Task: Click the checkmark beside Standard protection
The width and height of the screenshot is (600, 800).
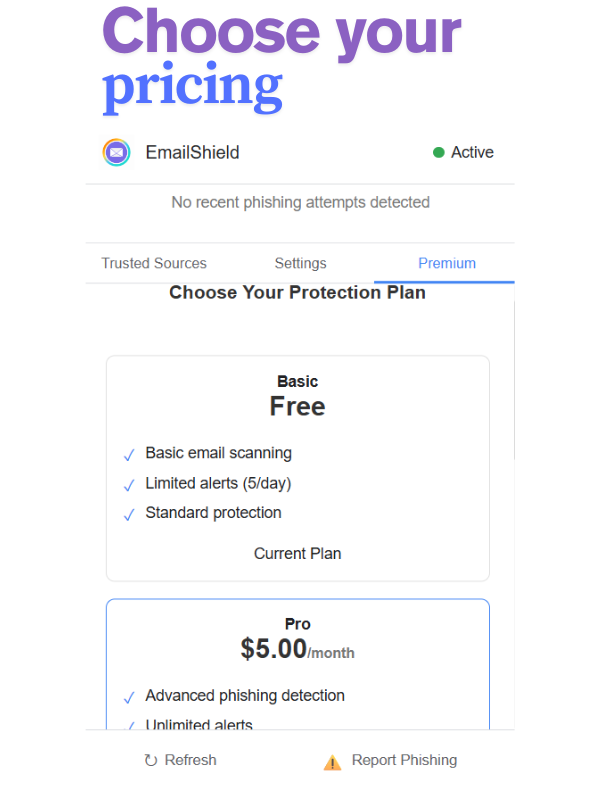Action: [x=129, y=514]
